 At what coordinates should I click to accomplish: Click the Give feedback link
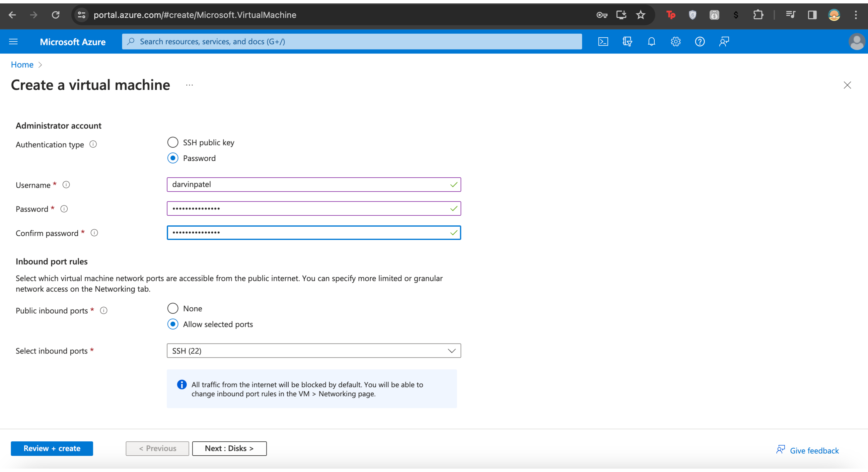807,450
